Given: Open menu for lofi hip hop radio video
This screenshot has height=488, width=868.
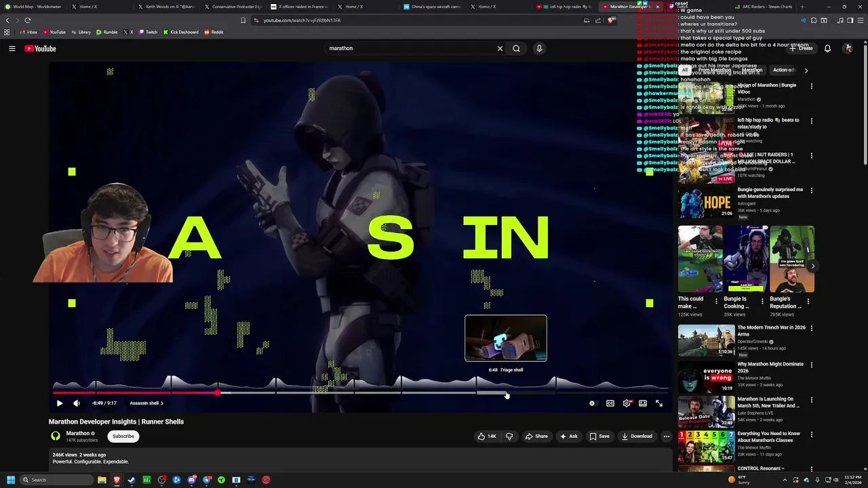Looking at the screenshot, I should pyautogui.click(x=812, y=121).
